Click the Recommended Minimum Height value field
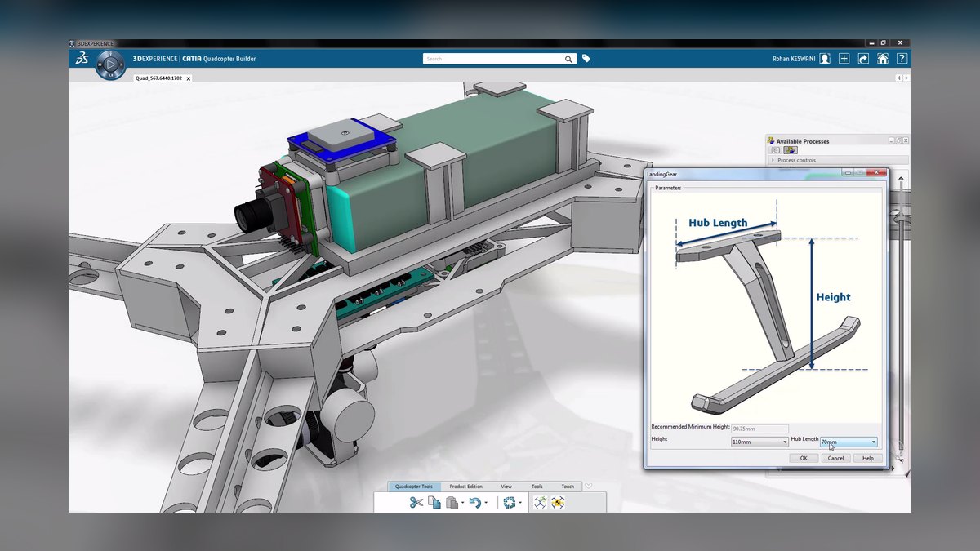 pyautogui.click(x=759, y=428)
